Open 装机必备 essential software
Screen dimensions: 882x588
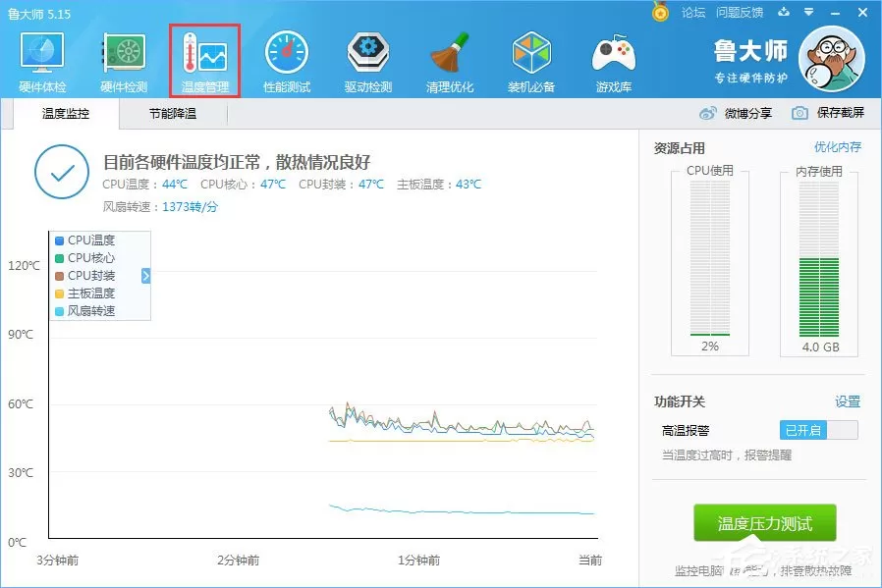click(x=531, y=63)
